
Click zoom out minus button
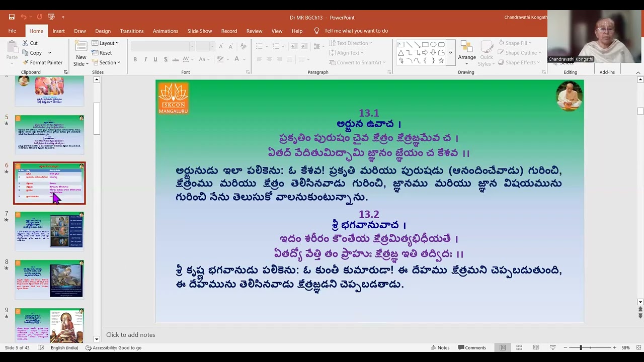[x=565, y=347]
